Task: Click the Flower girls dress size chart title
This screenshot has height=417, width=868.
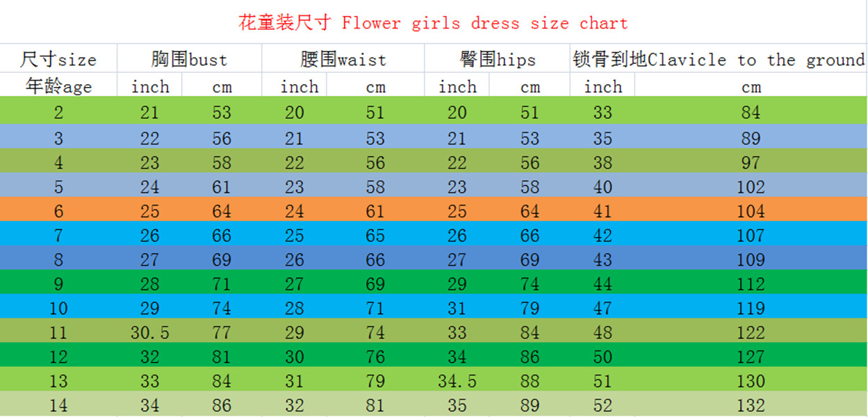Action: (x=433, y=23)
